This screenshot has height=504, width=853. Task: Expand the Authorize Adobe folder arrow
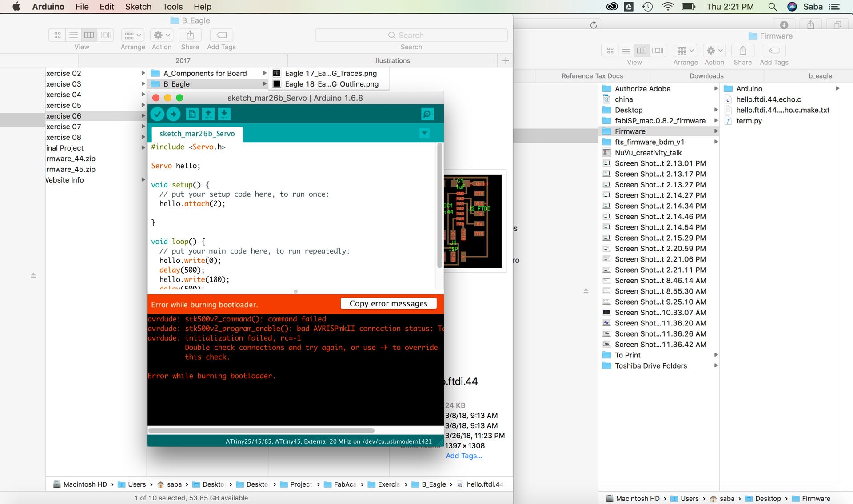[716, 89]
